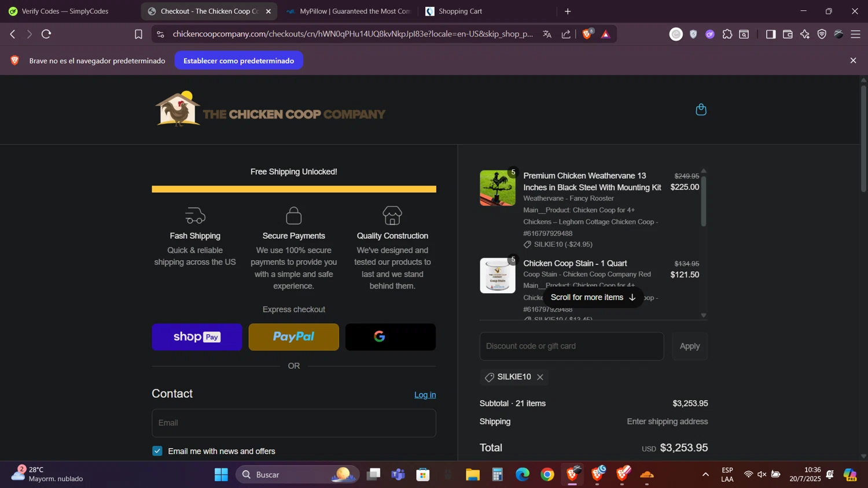The height and width of the screenshot is (488, 868).
Task: Open Brave VPN icon
Action: tap(822, 34)
